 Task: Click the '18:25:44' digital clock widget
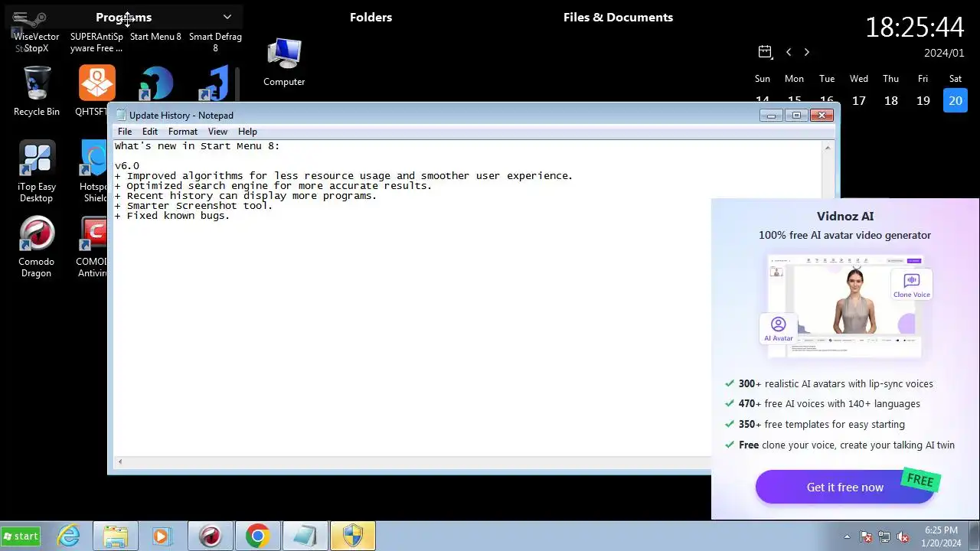[914, 28]
